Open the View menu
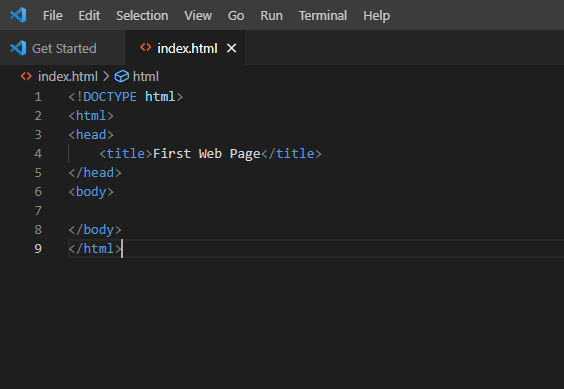Image resolution: width=564 pixels, height=389 pixels. (198, 15)
